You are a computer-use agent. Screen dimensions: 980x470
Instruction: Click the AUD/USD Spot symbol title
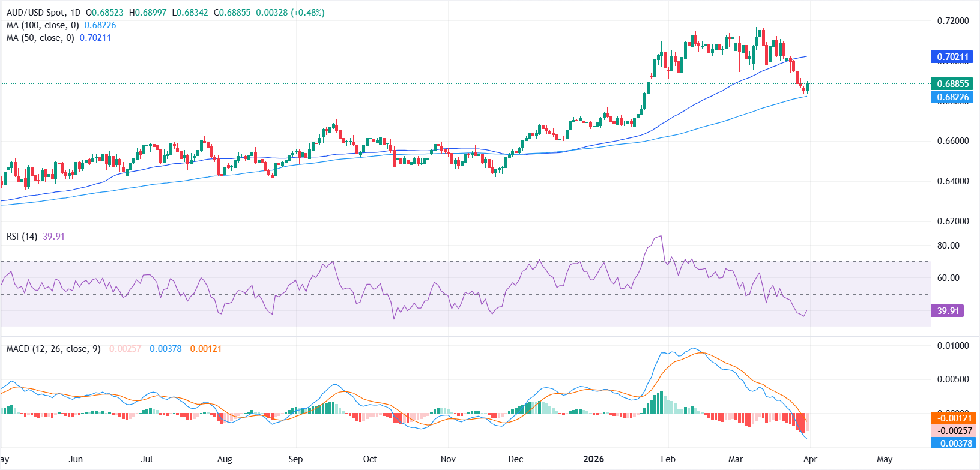tap(43, 13)
